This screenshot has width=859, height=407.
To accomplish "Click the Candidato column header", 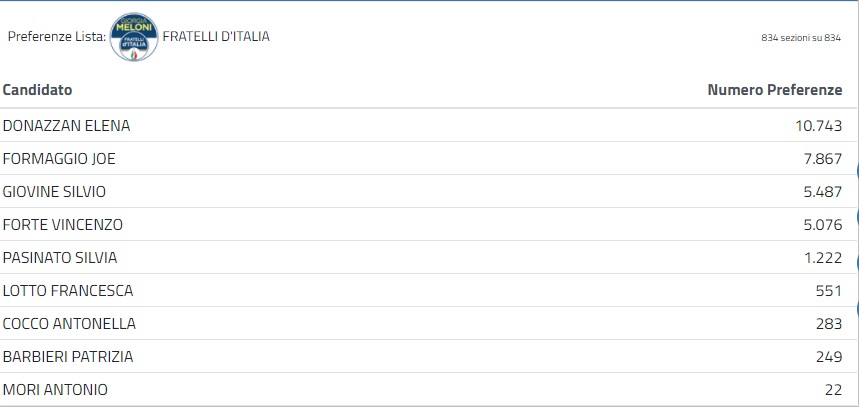I will 37,90.
